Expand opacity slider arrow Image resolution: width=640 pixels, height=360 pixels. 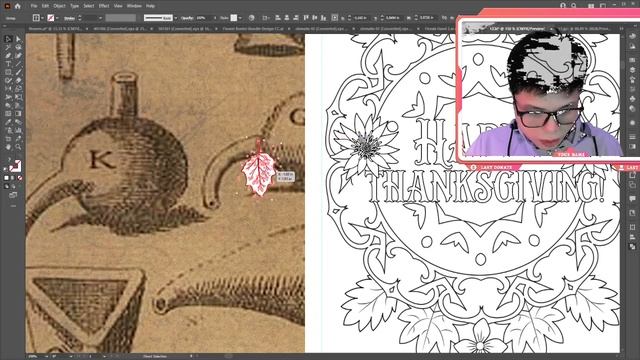pyautogui.click(x=215, y=18)
